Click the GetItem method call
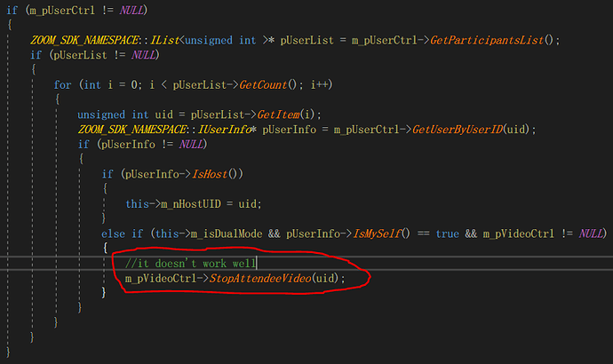The height and width of the screenshot is (364, 613). click(278, 115)
